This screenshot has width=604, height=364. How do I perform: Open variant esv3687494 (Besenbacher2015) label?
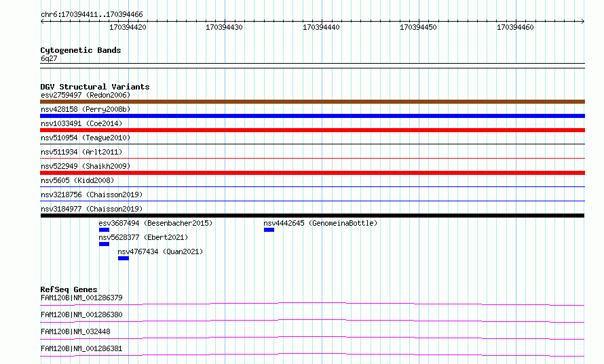coord(155,223)
